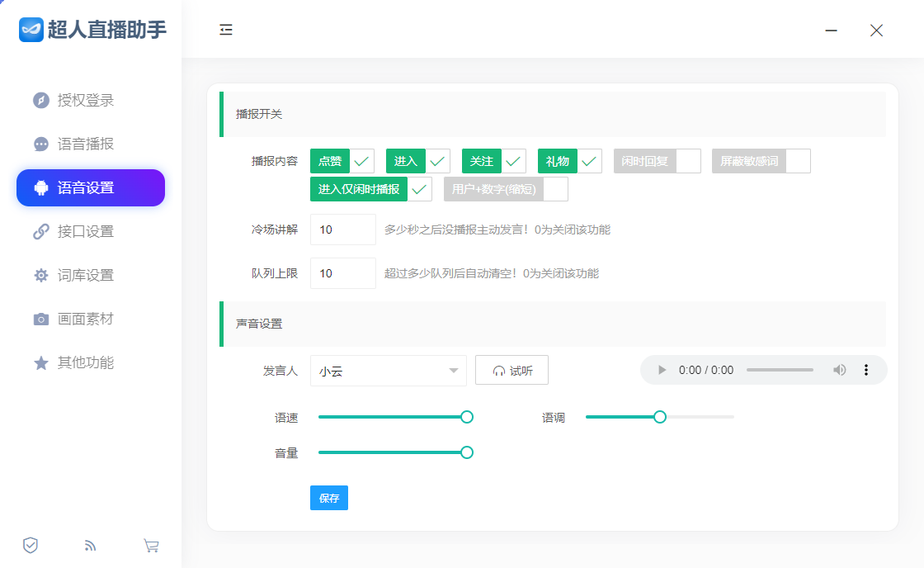Go to 词库设置 page
The height and width of the screenshot is (568, 924).
(x=85, y=275)
